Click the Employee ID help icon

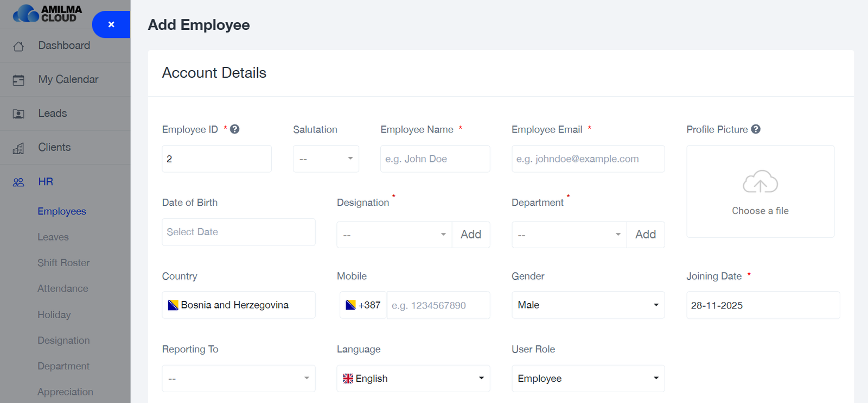[x=234, y=129]
